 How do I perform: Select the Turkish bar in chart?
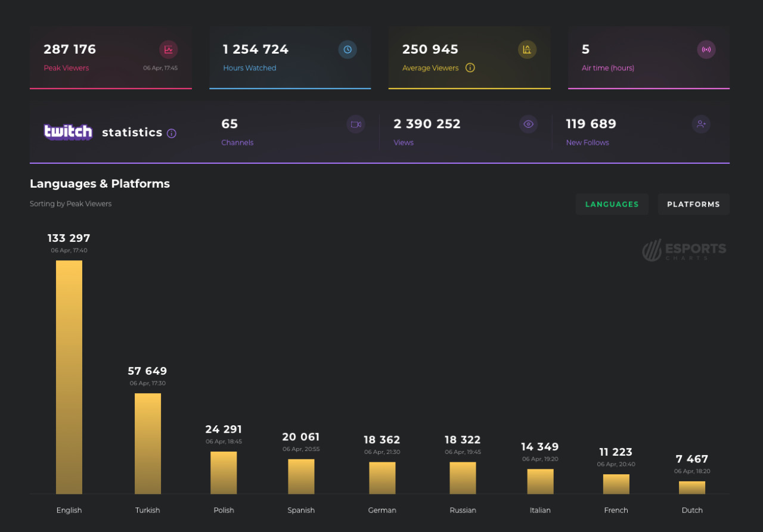click(x=148, y=444)
